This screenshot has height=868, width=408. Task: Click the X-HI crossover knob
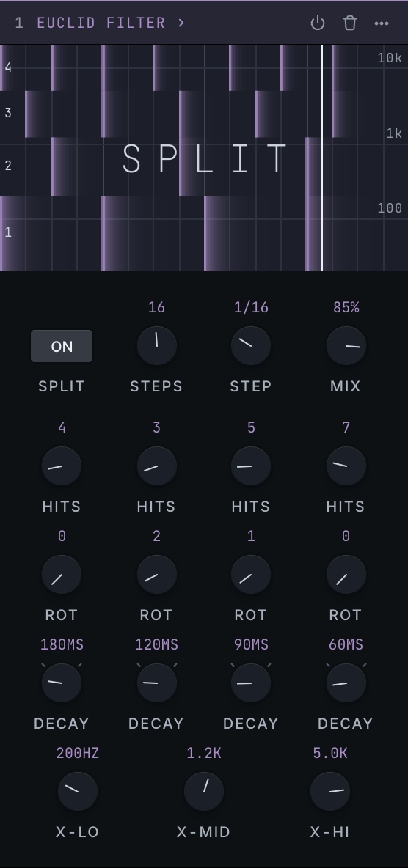click(x=329, y=792)
